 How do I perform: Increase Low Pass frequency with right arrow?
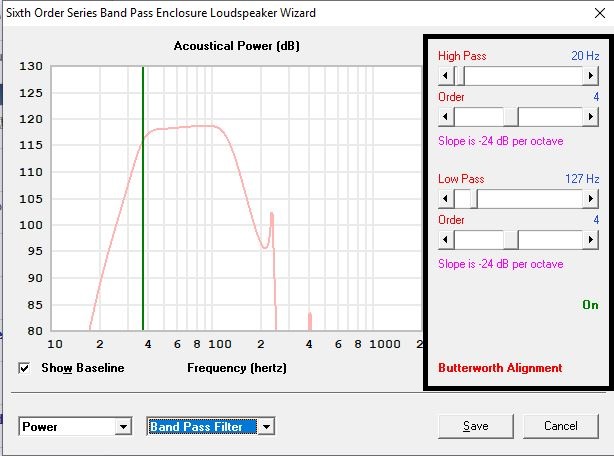591,199
